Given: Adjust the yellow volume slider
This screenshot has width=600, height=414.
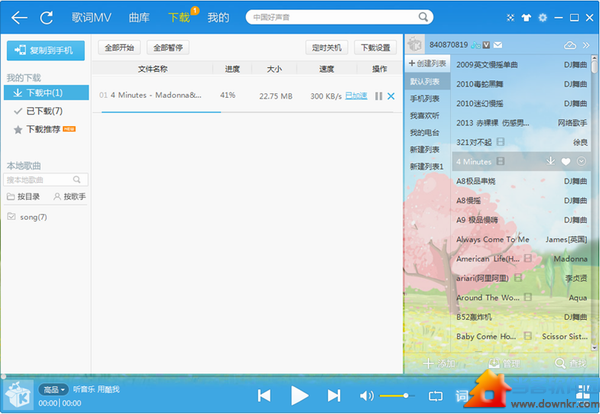Looking at the screenshot, I should 396,396.
